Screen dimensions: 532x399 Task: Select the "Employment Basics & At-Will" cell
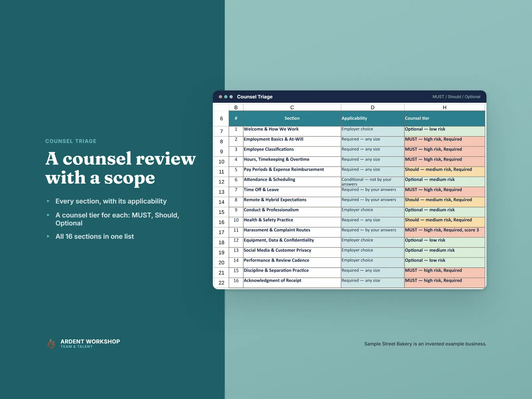pos(292,141)
